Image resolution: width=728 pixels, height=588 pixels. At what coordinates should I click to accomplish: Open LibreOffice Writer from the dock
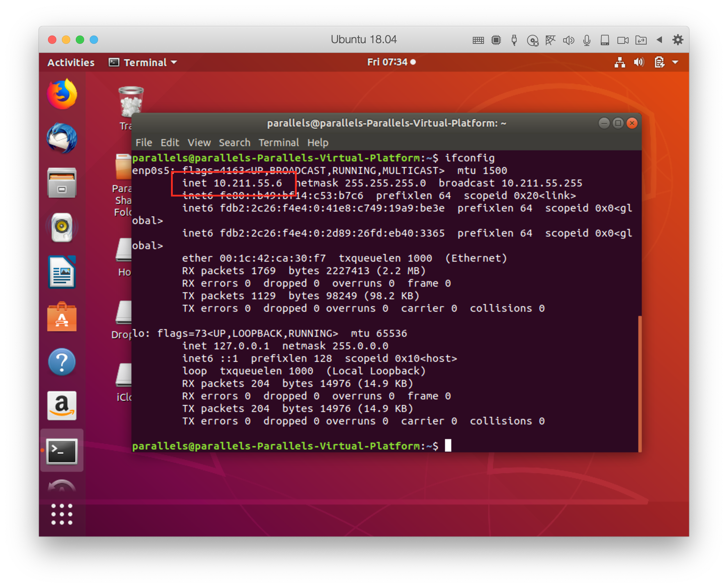click(x=62, y=272)
